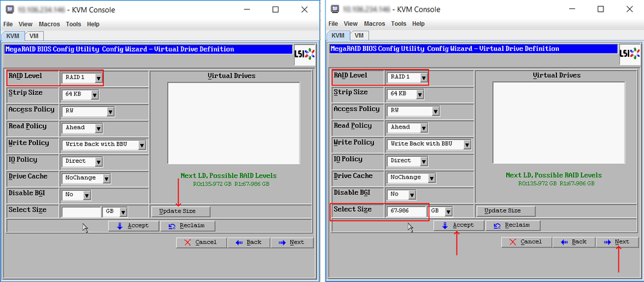Open RAID Level dropdown in right window
The height and width of the screenshot is (282, 644).
(x=407, y=77)
